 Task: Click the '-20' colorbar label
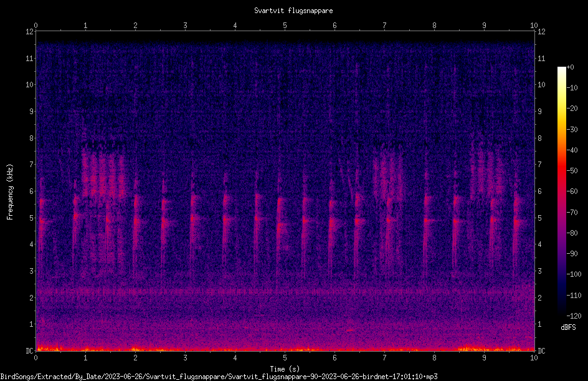coord(572,109)
